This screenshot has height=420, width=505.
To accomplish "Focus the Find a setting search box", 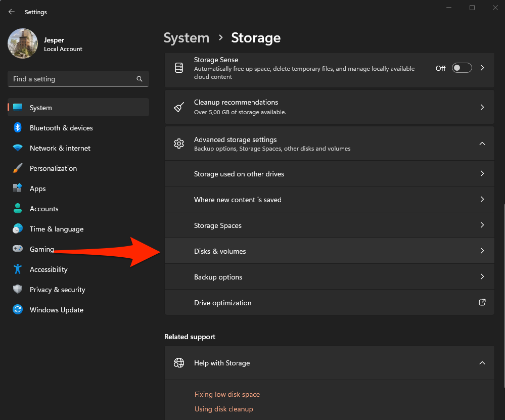I will pyautogui.click(x=78, y=79).
